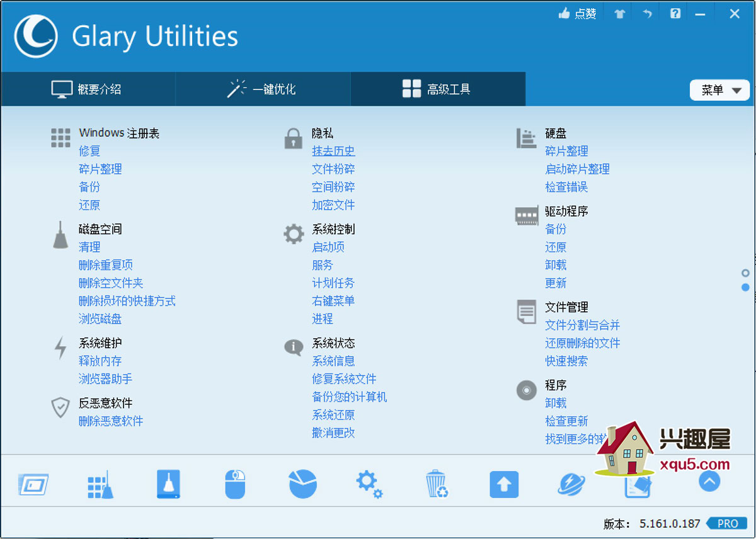Open 空间粉碎 link
The image size is (756, 539).
click(x=333, y=187)
